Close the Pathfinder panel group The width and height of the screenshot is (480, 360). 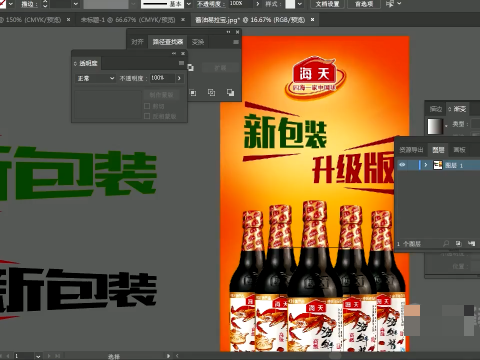click(x=237, y=32)
